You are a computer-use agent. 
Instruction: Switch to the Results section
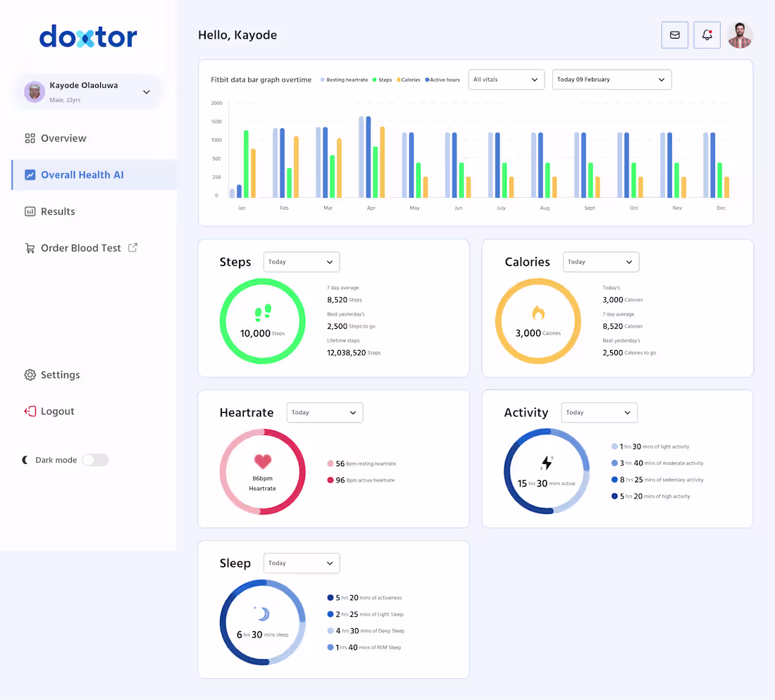tap(56, 211)
